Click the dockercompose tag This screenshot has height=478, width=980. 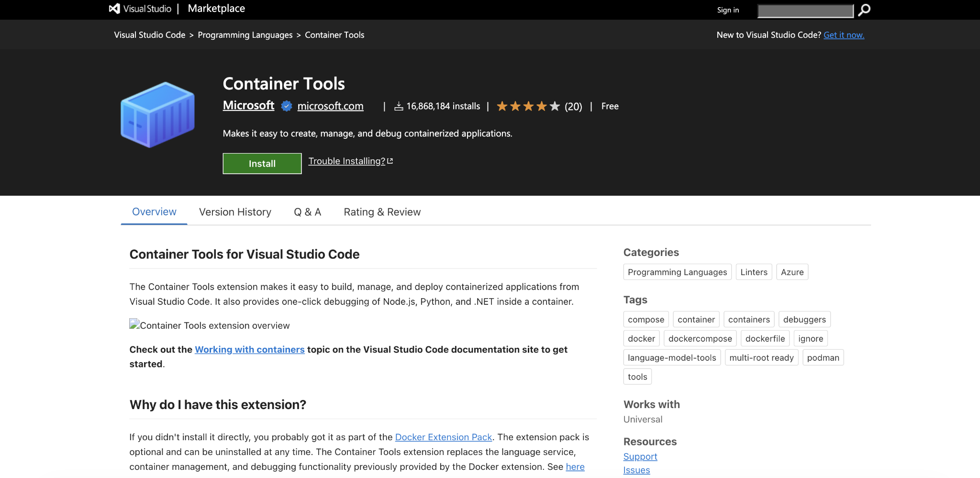click(x=700, y=339)
